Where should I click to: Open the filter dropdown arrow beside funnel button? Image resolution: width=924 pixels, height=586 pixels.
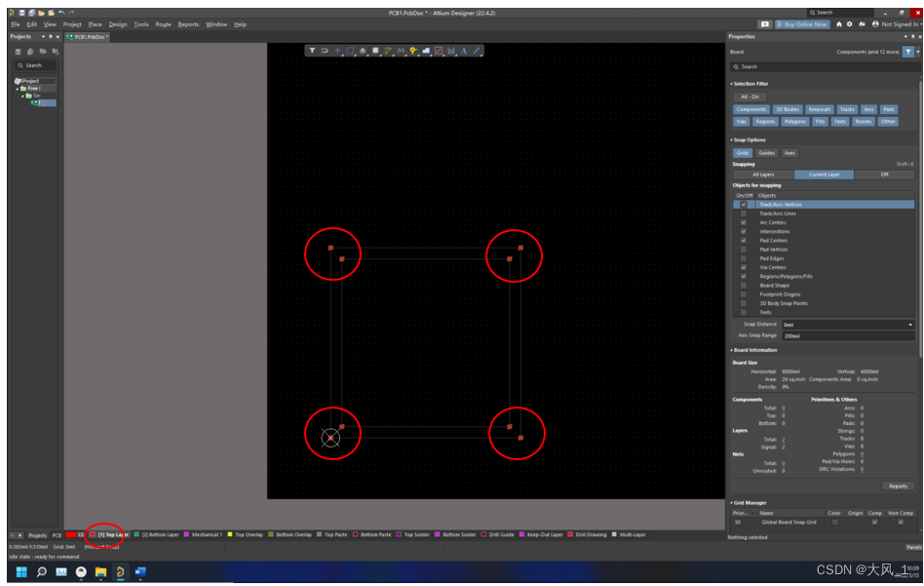917,52
